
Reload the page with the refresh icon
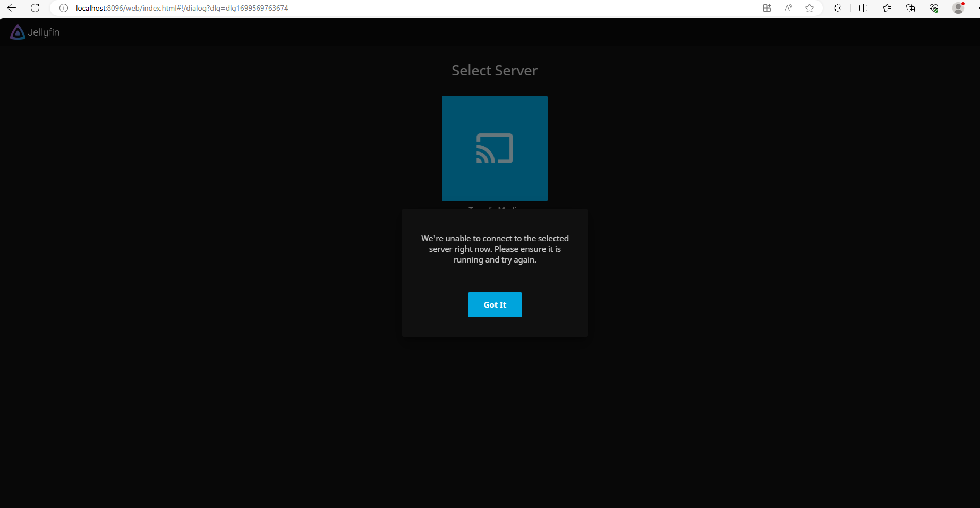[x=35, y=8]
